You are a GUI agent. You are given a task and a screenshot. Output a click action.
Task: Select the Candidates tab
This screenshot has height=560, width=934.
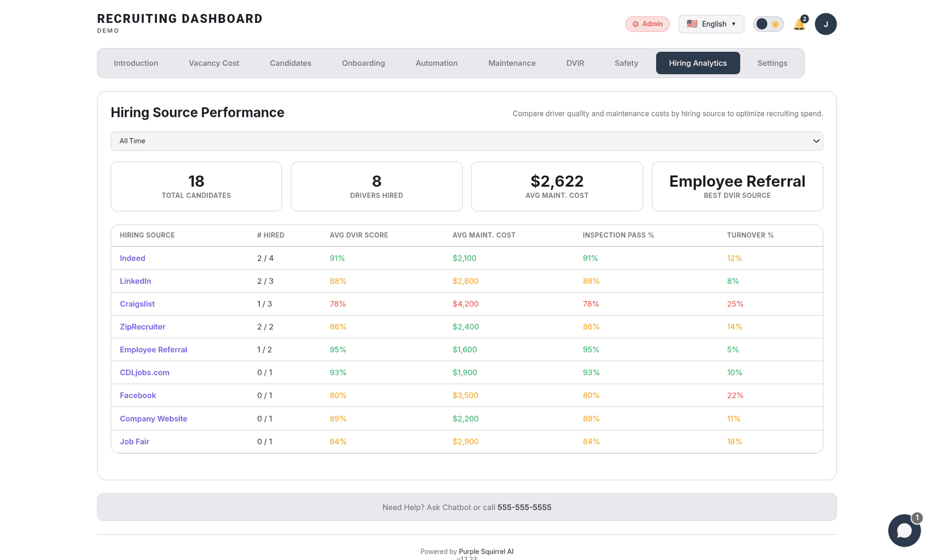click(x=290, y=63)
